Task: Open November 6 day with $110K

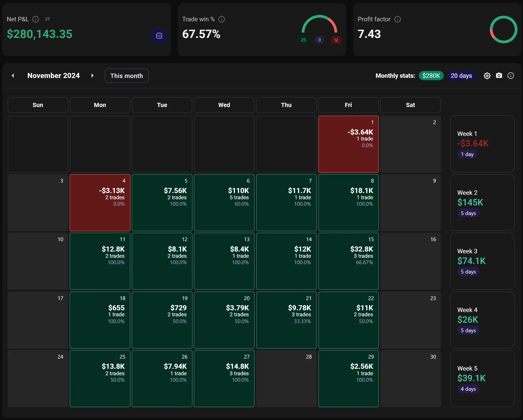Action: [224, 202]
